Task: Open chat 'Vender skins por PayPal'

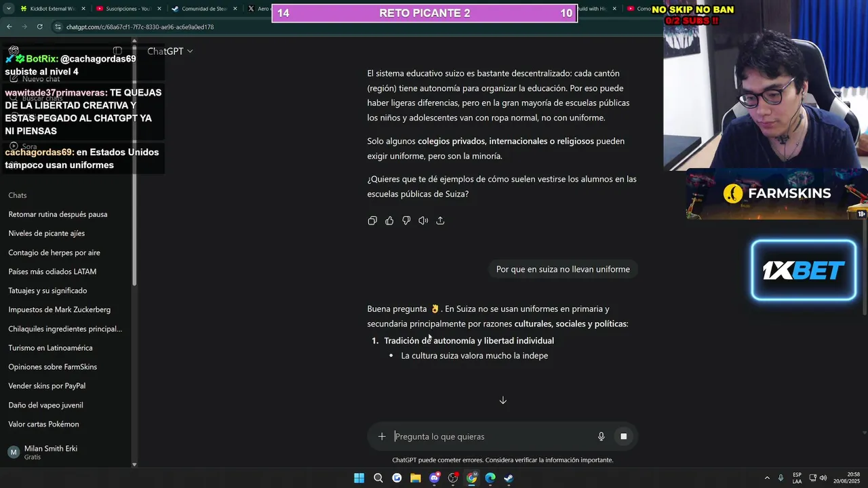Action: pyautogui.click(x=66, y=386)
